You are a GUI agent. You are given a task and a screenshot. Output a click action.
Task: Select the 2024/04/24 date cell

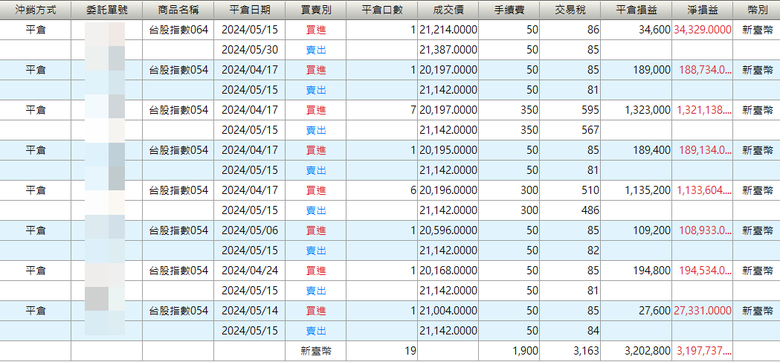point(250,271)
